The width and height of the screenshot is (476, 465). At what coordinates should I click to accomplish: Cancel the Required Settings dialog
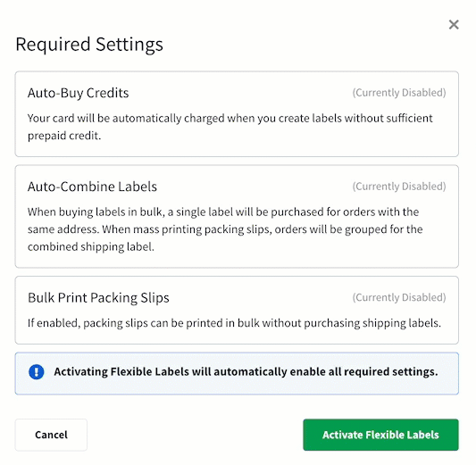point(51,435)
